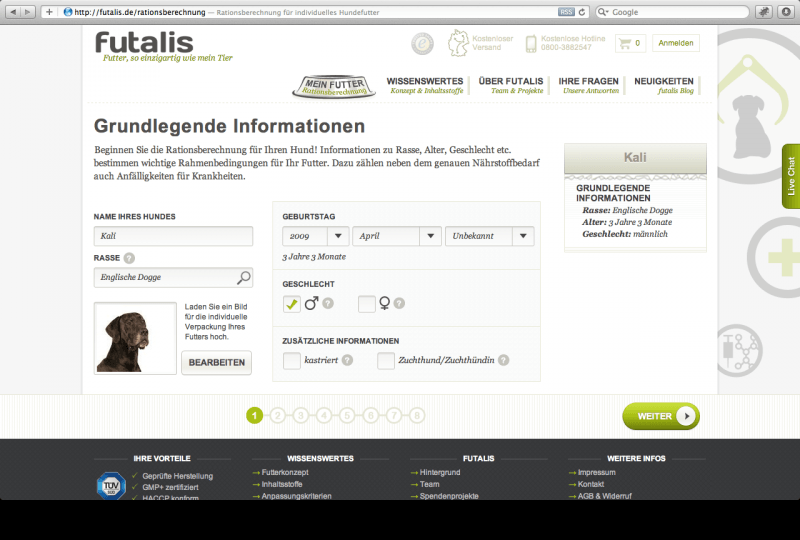Open the birth month dropdown showing April
The width and height of the screenshot is (800, 540).
(x=396, y=236)
